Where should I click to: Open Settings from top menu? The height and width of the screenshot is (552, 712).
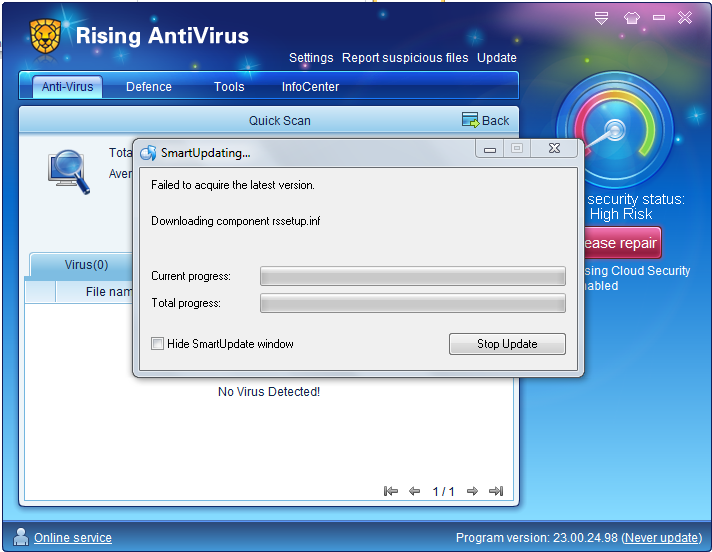pos(311,58)
